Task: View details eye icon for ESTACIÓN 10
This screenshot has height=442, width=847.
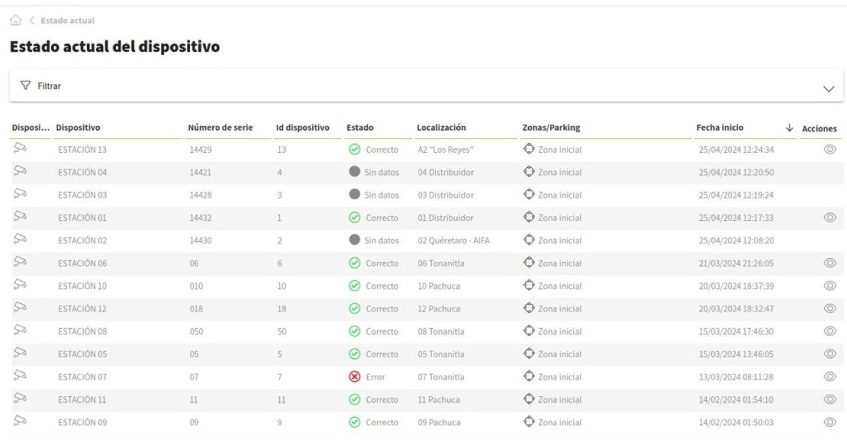Action: (x=829, y=285)
